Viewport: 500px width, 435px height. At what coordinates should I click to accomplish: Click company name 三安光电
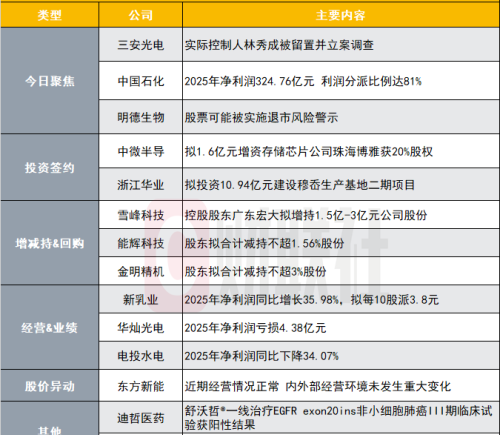coord(141,45)
